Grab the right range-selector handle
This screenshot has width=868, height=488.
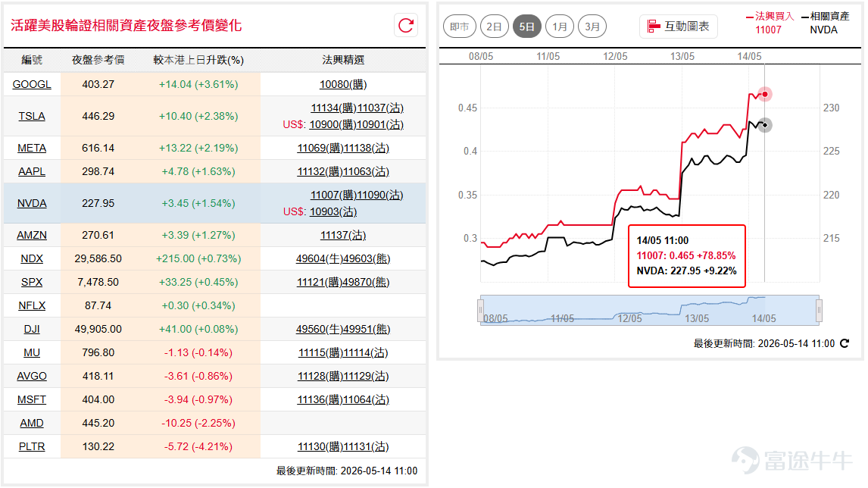[819, 310]
